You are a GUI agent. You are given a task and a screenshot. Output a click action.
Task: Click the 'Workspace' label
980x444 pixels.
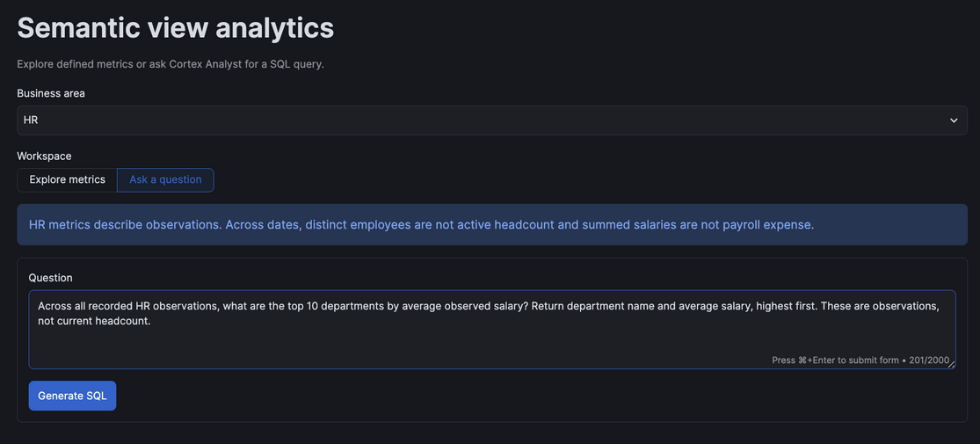tap(44, 156)
